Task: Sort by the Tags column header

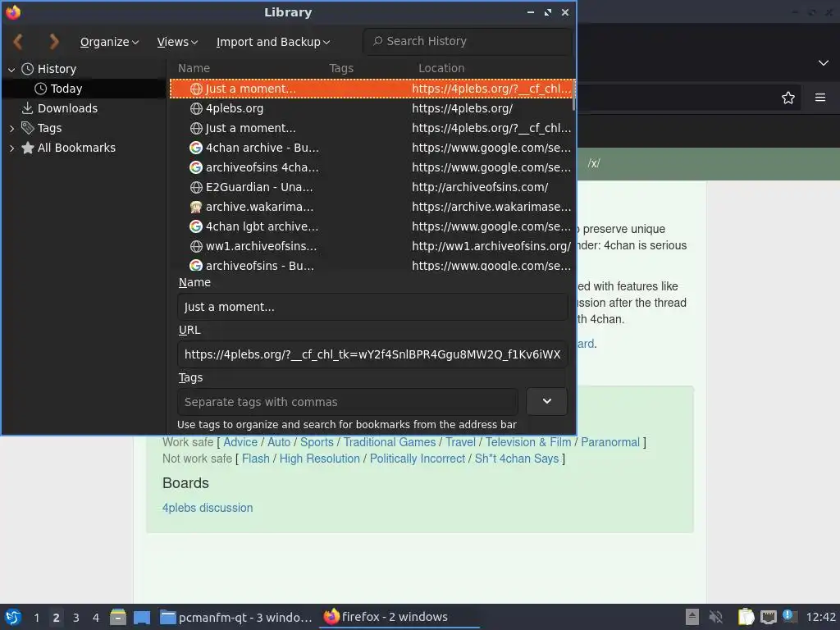Action: (341, 68)
